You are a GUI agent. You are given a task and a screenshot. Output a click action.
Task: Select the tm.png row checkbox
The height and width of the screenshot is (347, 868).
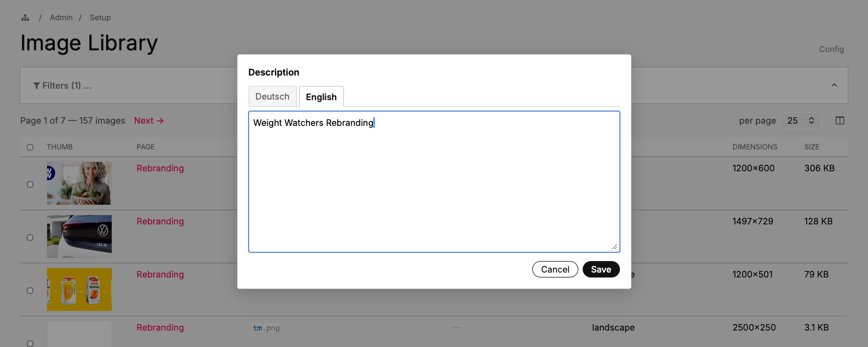pyautogui.click(x=30, y=344)
